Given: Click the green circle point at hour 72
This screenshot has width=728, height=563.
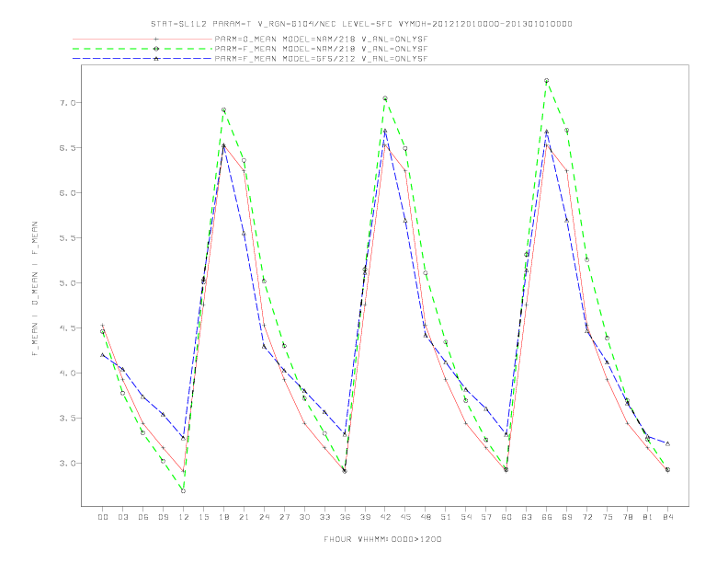Looking at the screenshot, I should 586,260.
